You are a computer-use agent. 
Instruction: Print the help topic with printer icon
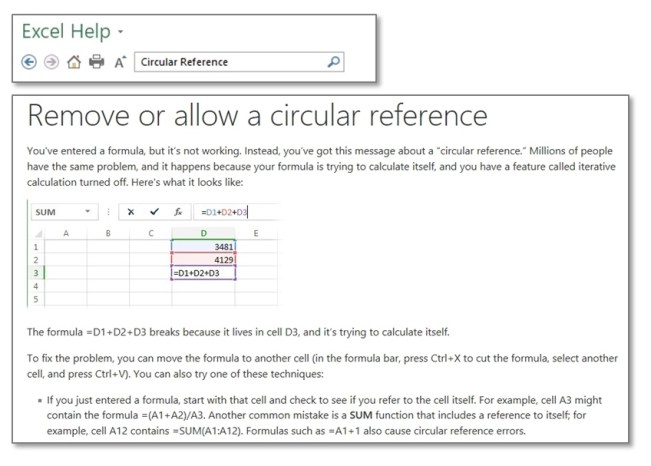coord(97,62)
